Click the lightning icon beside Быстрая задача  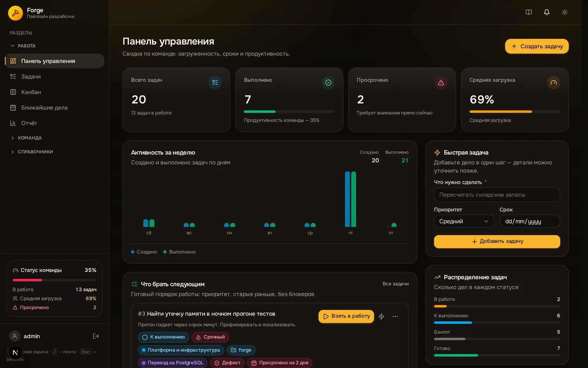[437, 152]
